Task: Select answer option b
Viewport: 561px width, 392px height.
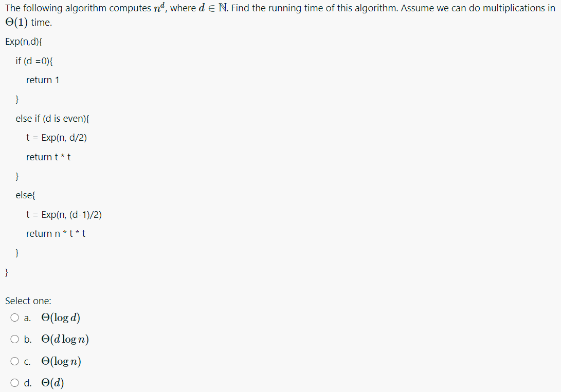Action: tap(14, 339)
